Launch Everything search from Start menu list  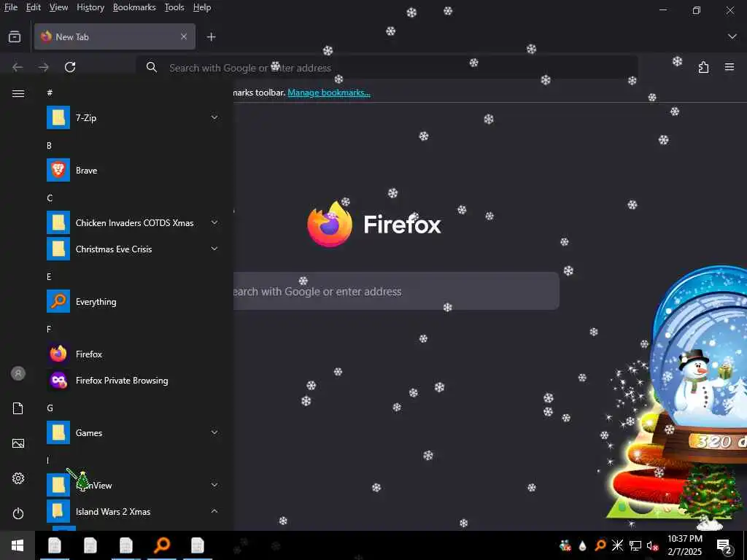click(133, 302)
